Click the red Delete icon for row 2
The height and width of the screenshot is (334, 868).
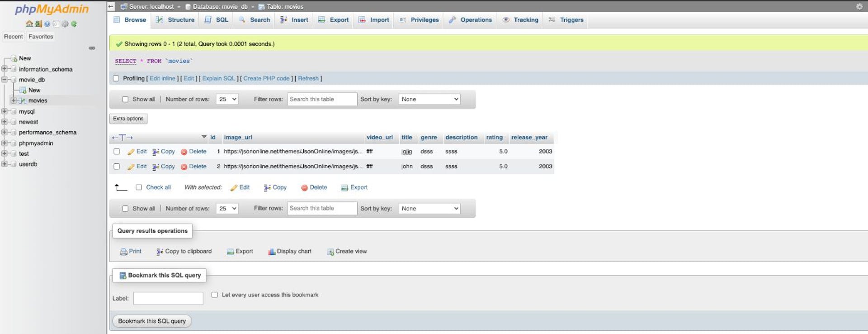point(184,167)
